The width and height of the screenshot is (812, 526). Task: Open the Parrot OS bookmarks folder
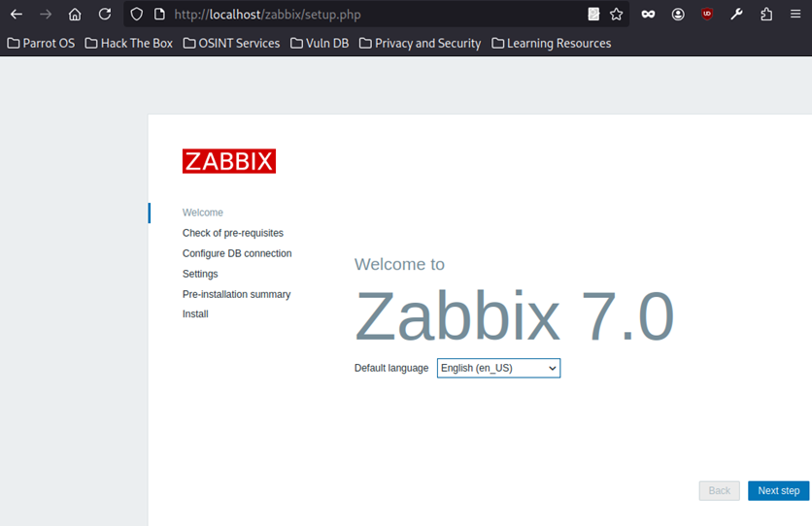pos(41,43)
